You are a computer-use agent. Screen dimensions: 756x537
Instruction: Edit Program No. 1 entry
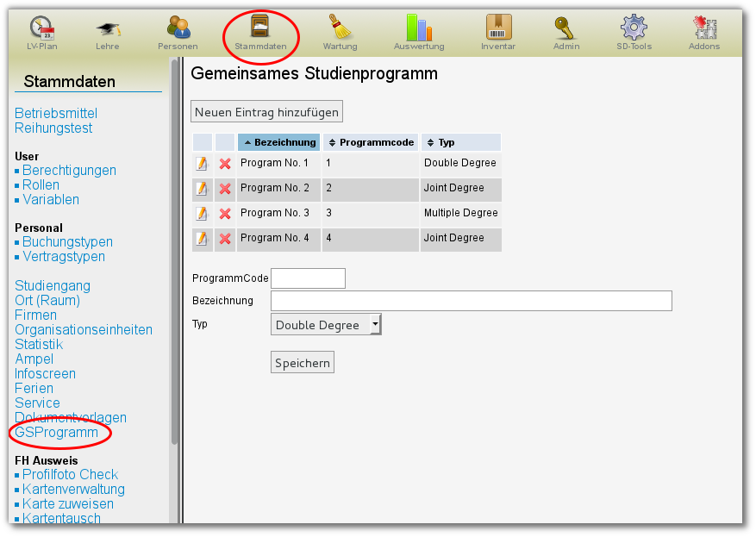(x=202, y=164)
